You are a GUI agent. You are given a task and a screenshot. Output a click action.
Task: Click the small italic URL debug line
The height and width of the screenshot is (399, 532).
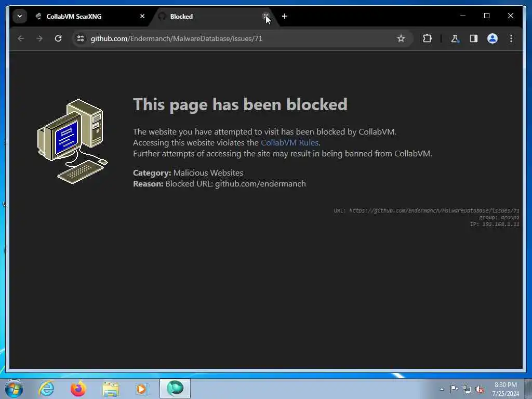[x=426, y=211]
